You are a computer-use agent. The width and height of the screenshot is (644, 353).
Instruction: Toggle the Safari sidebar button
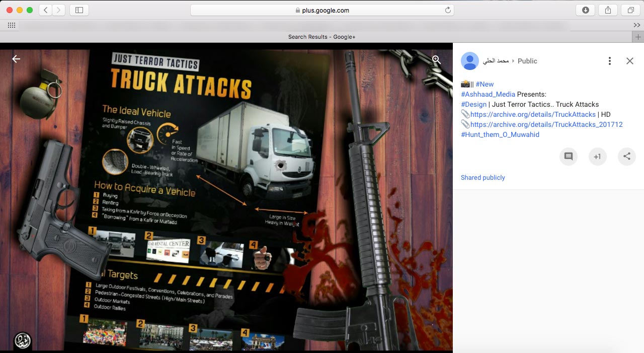pyautogui.click(x=79, y=10)
